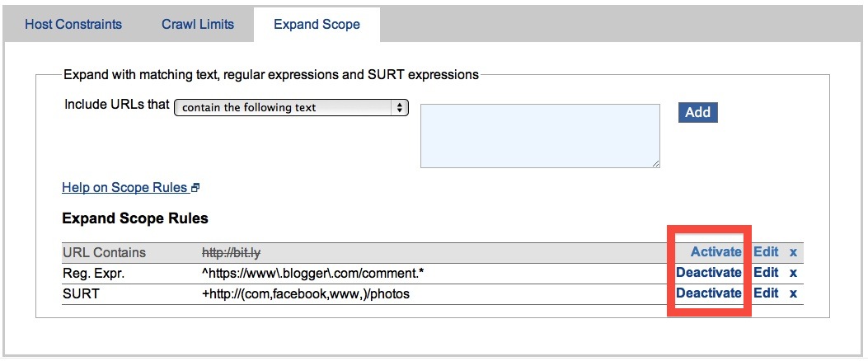This screenshot has width=868, height=361.
Task: Deactivate the facebook SURT rule
Action: point(709,293)
